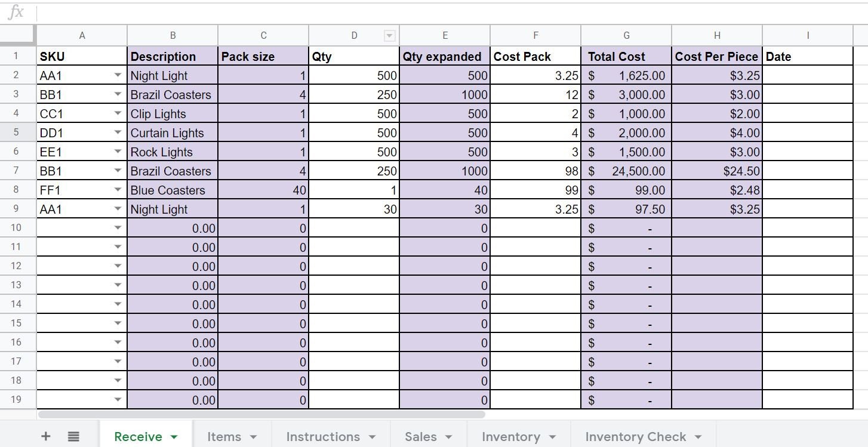Open the Receive sheet tab dropdown menu

coord(173,436)
